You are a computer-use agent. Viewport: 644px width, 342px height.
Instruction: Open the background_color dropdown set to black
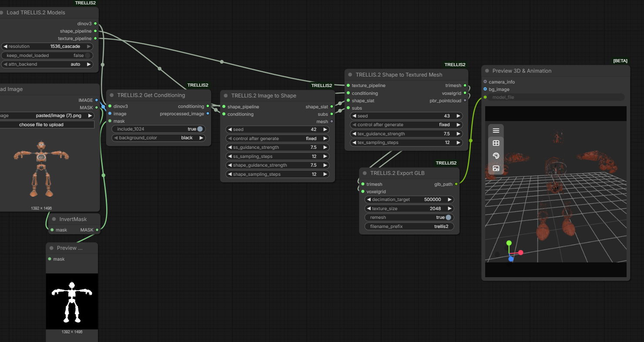coord(158,138)
